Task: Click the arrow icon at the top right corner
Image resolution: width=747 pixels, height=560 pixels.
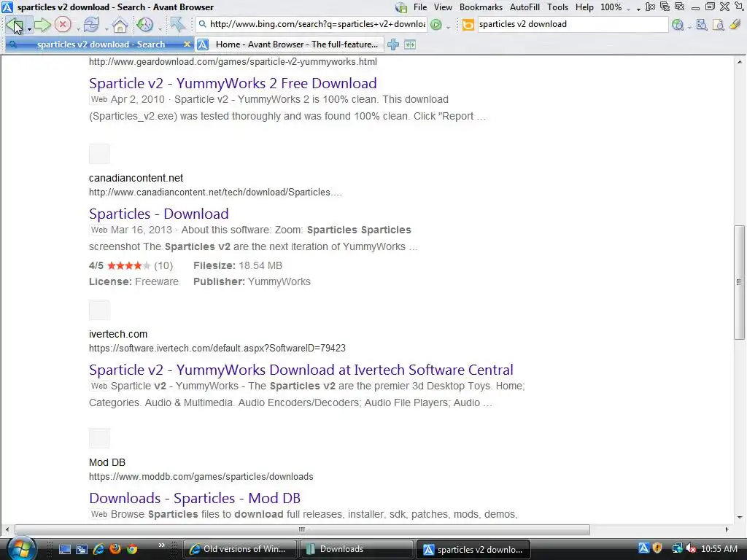Action: pyautogui.click(x=739, y=7)
